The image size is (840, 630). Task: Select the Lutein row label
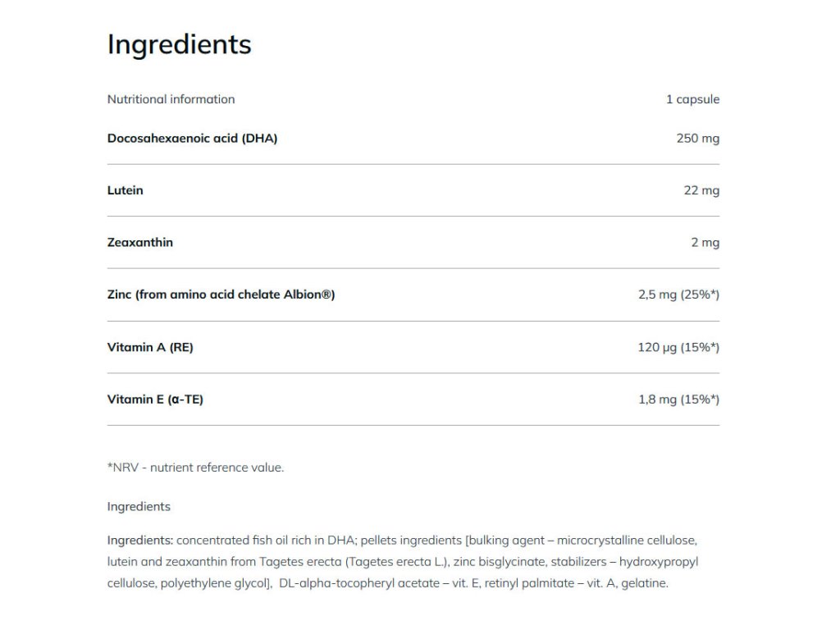coord(125,190)
